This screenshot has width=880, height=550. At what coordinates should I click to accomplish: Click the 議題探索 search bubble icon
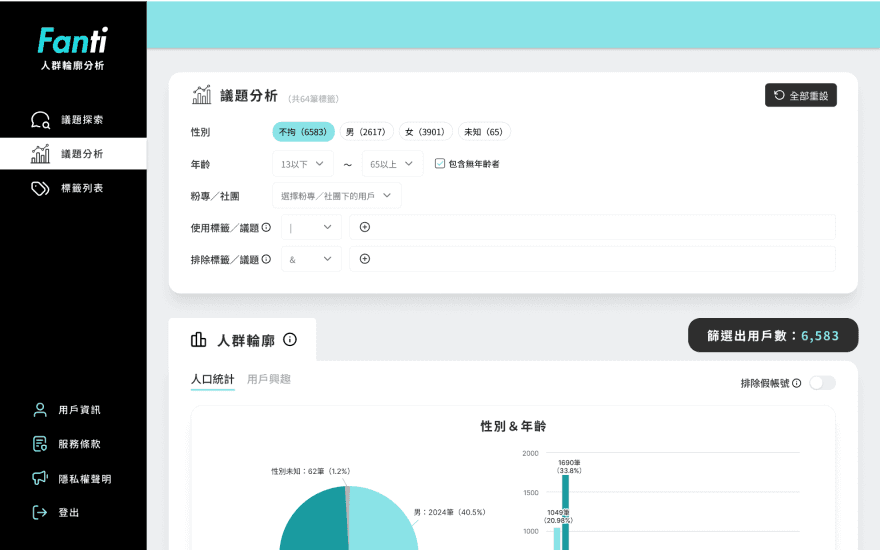point(40,120)
